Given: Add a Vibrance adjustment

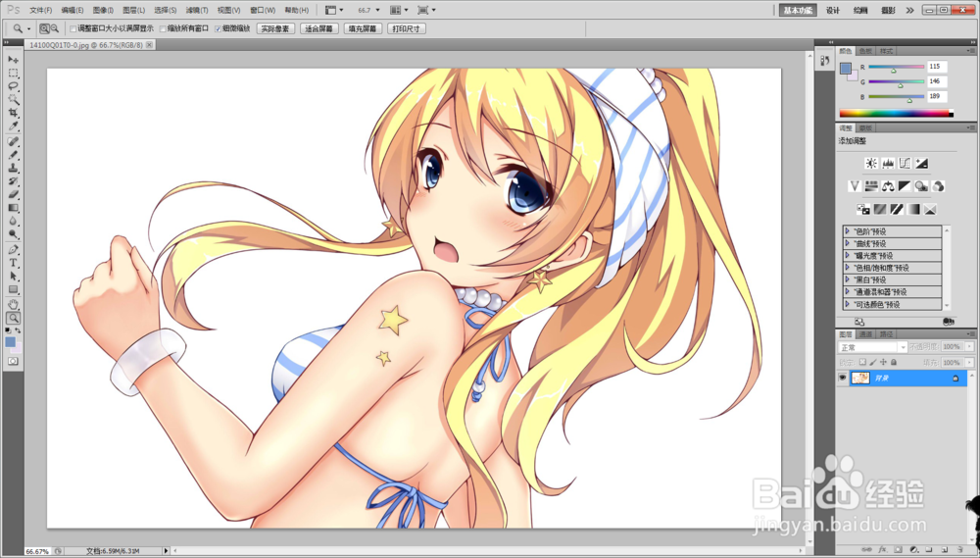Looking at the screenshot, I should (855, 186).
